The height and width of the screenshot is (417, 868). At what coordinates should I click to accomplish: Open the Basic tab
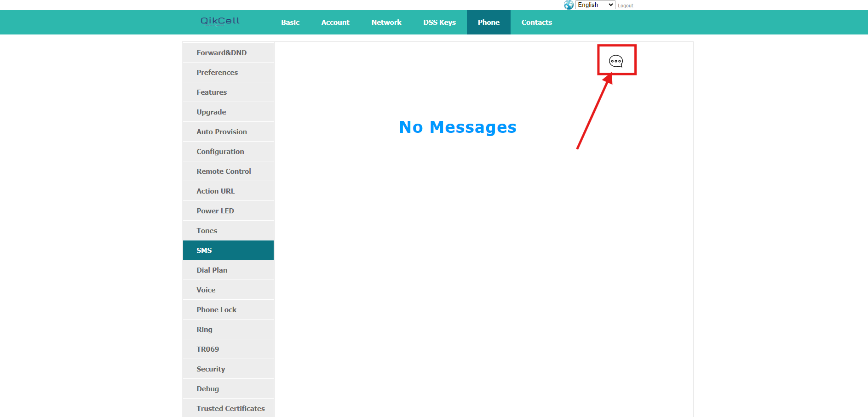point(290,22)
